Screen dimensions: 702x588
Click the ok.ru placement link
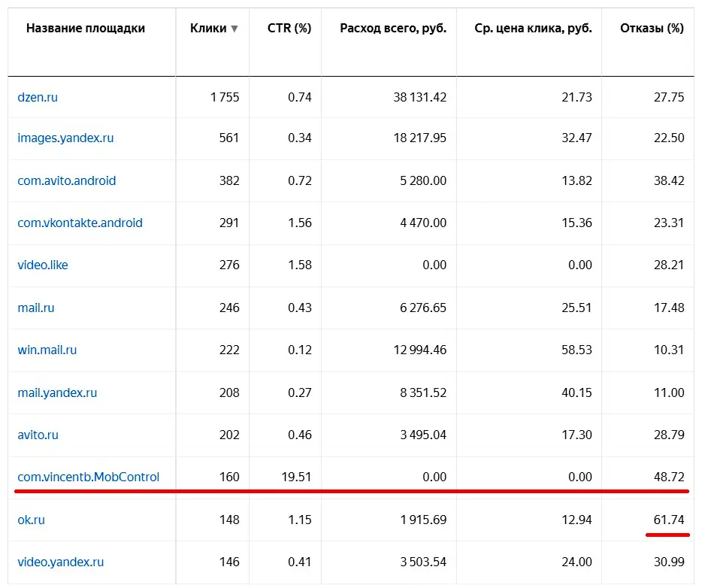coord(31,520)
